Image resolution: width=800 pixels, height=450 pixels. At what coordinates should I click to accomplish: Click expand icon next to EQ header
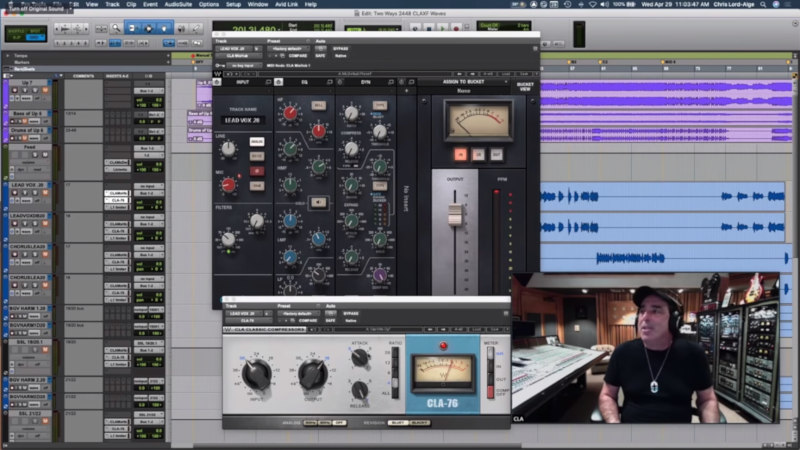(x=330, y=82)
